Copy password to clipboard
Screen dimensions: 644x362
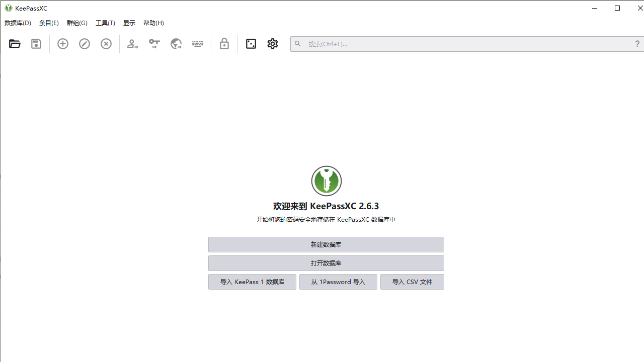[x=154, y=44]
